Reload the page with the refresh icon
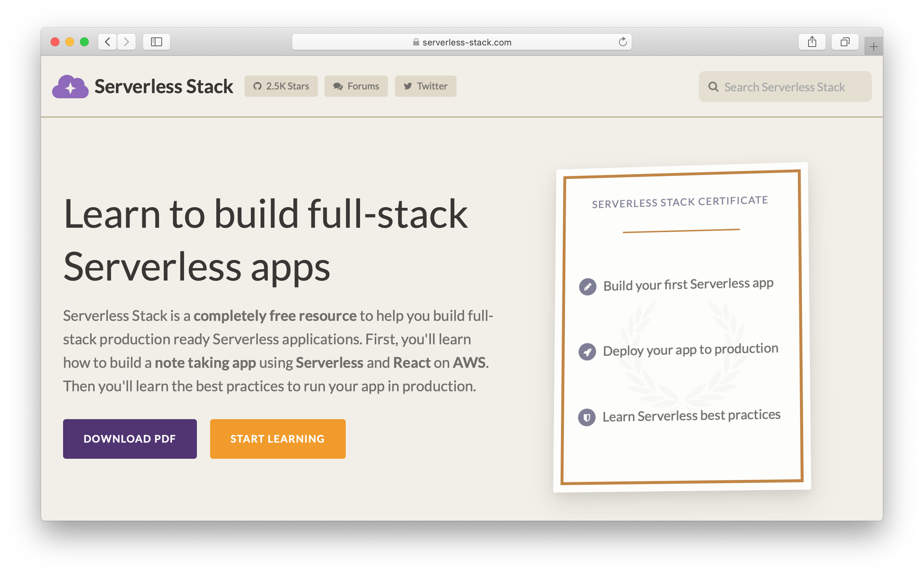The height and width of the screenshot is (575, 924). 623,42
